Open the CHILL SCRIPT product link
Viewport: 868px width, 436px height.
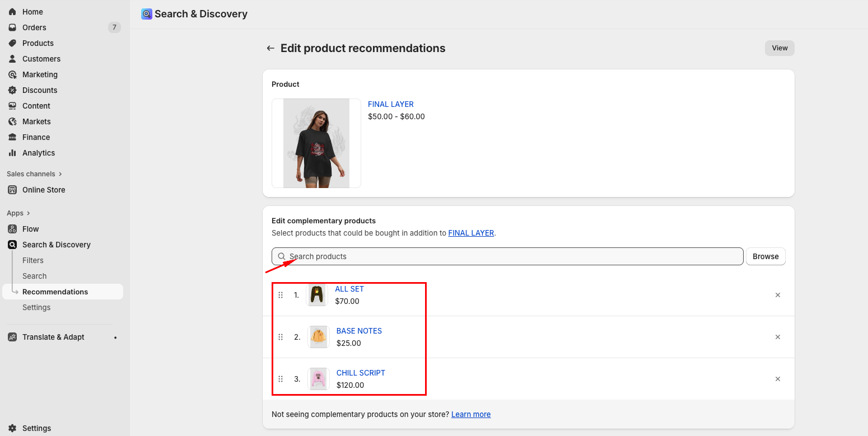(x=361, y=373)
